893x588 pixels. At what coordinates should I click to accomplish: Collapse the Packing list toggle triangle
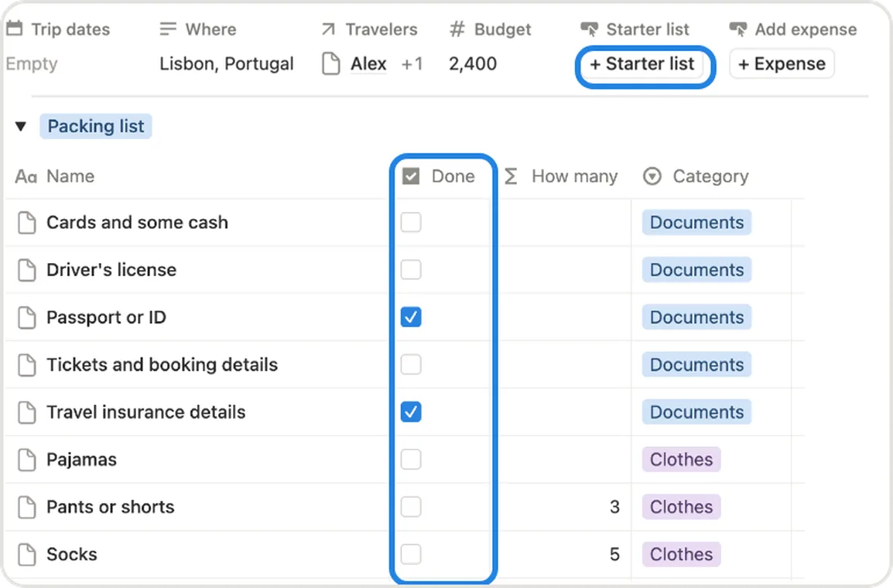point(20,126)
